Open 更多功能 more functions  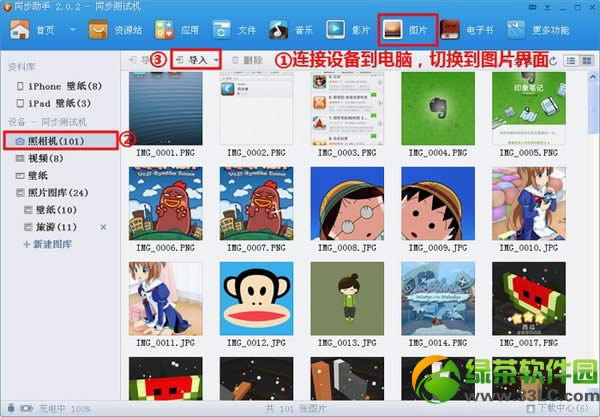538,30
